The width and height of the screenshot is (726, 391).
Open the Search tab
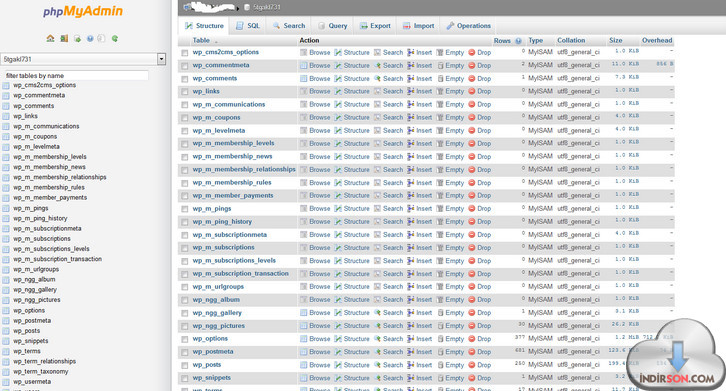tap(289, 26)
